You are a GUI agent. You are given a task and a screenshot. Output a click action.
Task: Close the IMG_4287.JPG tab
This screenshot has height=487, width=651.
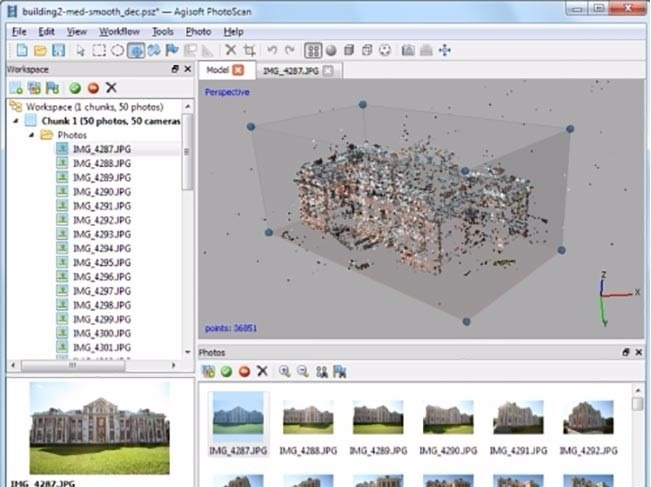click(x=328, y=71)
